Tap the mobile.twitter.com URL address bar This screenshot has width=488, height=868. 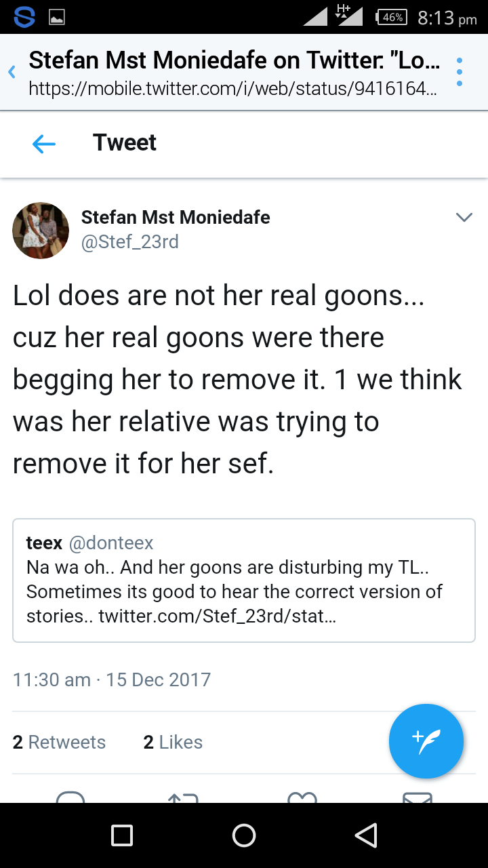pyautogui.click(x=230, y=89)
